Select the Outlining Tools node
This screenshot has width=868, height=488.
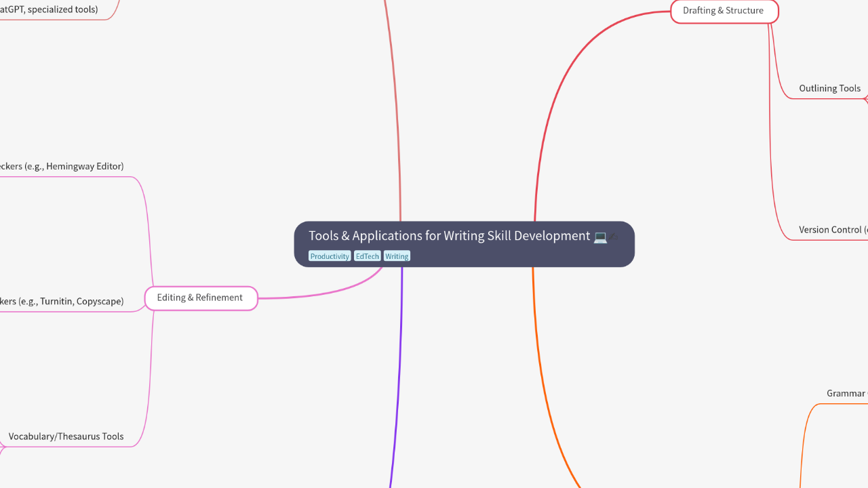(829, 88)
